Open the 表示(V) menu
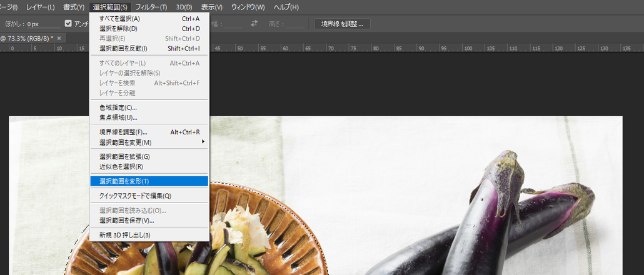Screen dimensions: 644x275 point(212,7)
